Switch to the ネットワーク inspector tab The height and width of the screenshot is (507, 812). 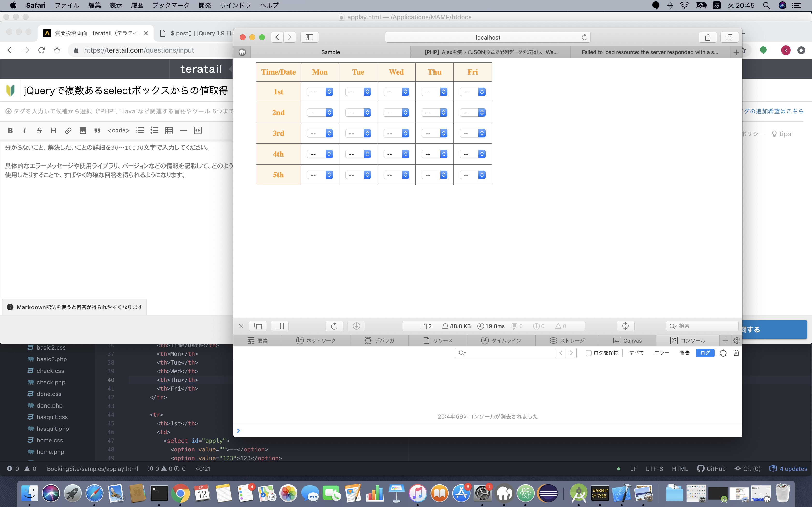(316, 340)
